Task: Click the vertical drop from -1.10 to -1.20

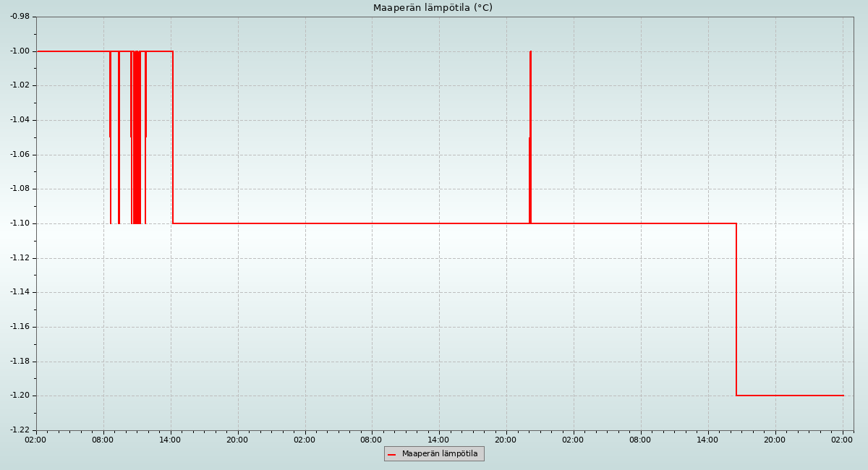Action: pyautogui.click(x=736, y=309)
